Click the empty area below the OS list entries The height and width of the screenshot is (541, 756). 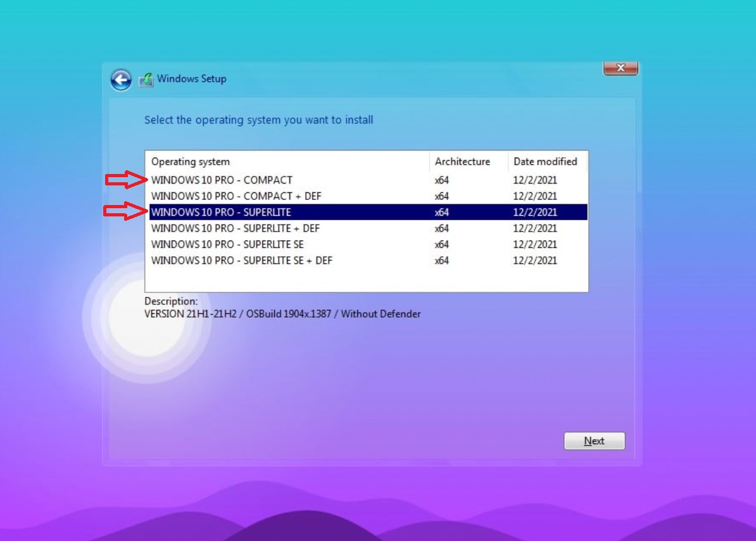366,280
